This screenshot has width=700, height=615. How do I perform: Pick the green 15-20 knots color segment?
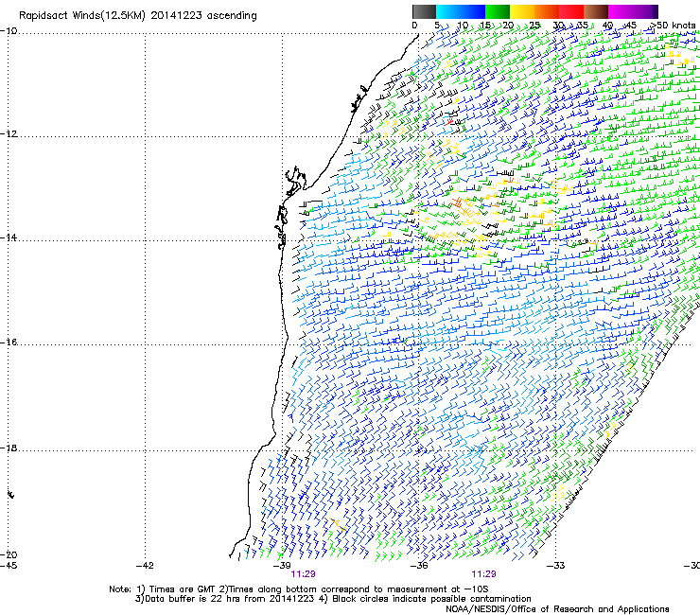pos(498,11)
